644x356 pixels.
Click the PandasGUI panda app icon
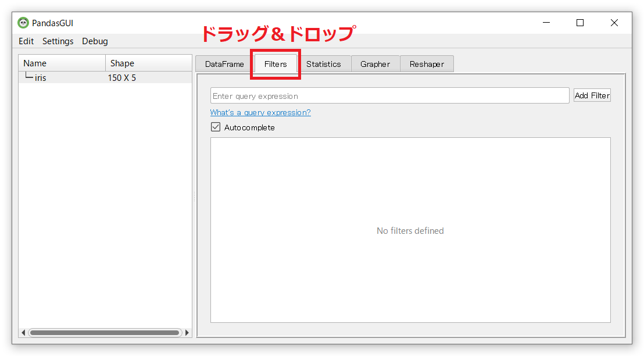tap(23, 23)
